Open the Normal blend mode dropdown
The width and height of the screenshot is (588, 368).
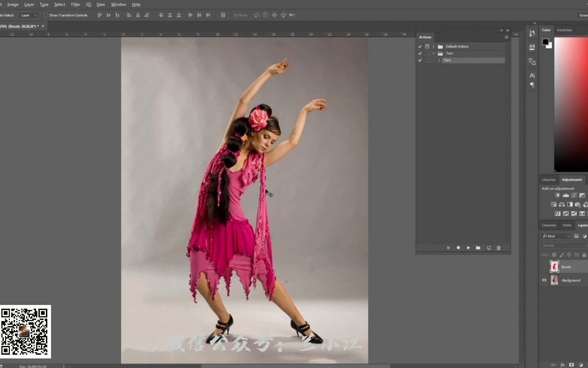click(563, 245)
